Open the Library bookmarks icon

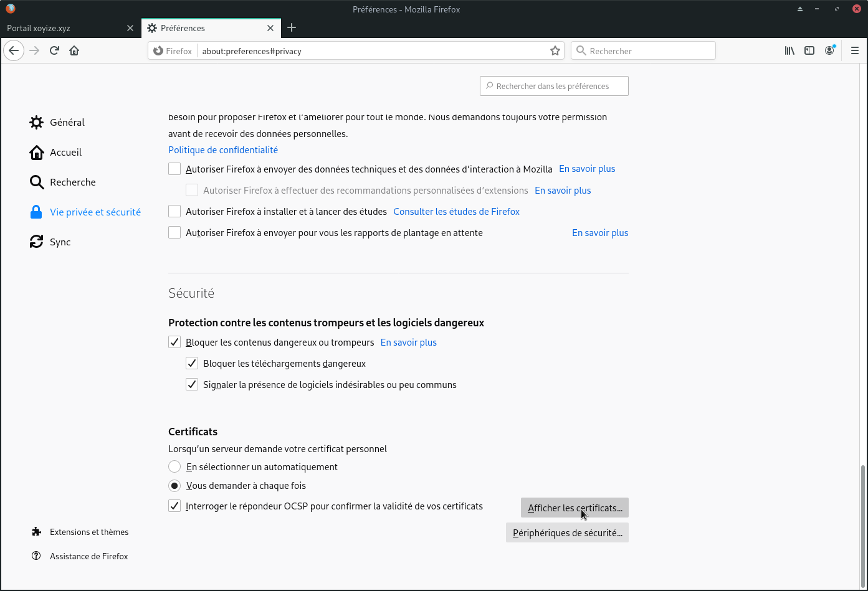pyautogui.click(x=789, y=50)
